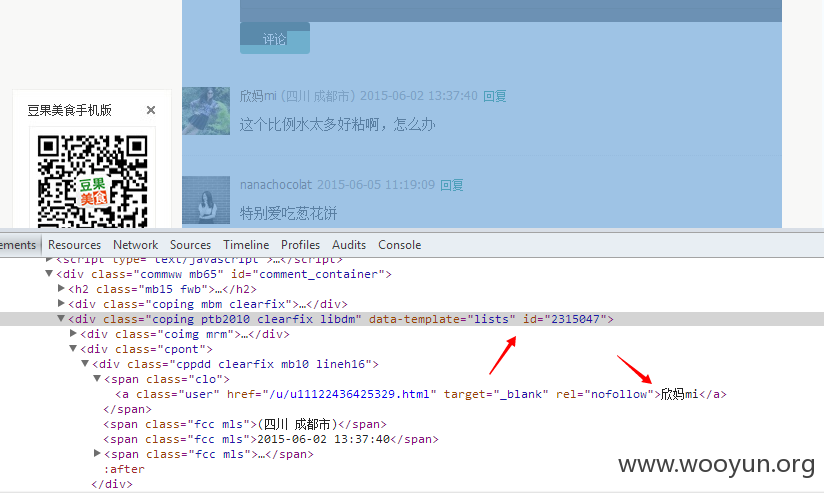Select the highlighted data-template="lists" row
This screenshot has height=493, width=824.
coord(412,319)
